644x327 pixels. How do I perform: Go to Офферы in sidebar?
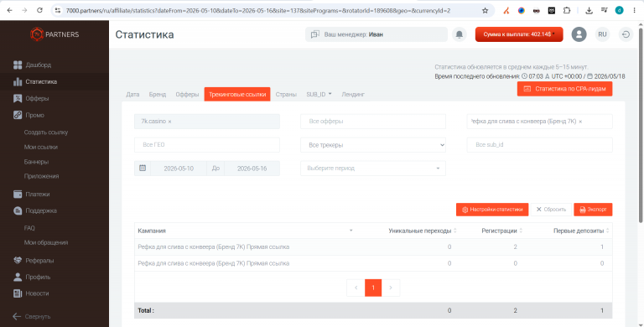tap(31, 99)
